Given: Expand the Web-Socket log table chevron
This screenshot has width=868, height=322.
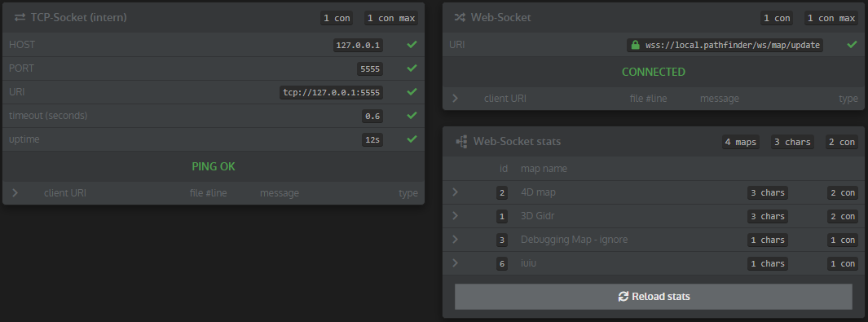Looking at the screenshot, I should 455,99.
